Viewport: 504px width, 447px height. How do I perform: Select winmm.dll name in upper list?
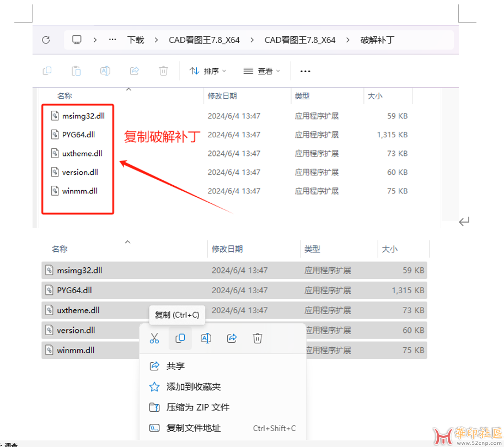point(80,191)
